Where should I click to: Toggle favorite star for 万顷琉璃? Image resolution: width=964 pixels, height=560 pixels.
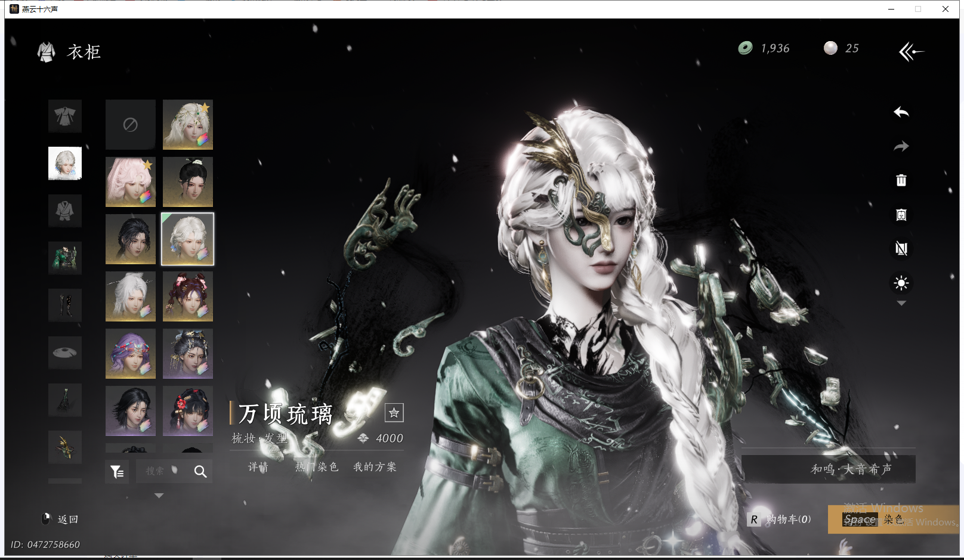394,413
